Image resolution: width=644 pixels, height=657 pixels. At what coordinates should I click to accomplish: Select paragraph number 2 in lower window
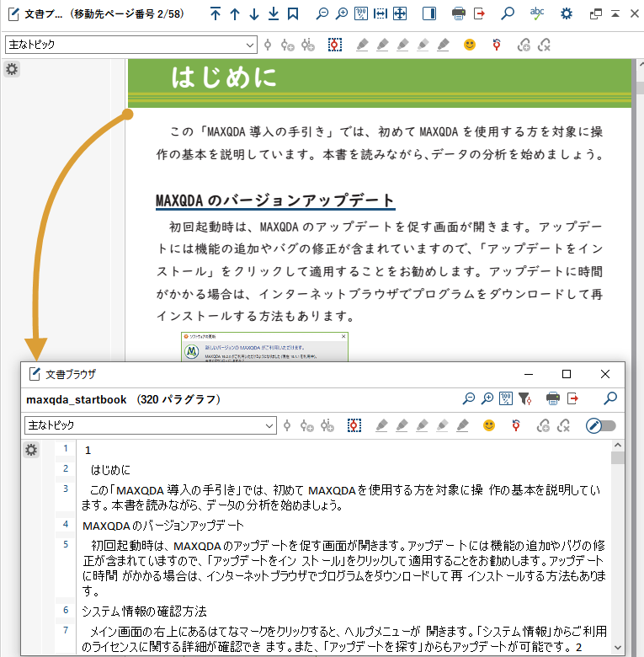66,468
